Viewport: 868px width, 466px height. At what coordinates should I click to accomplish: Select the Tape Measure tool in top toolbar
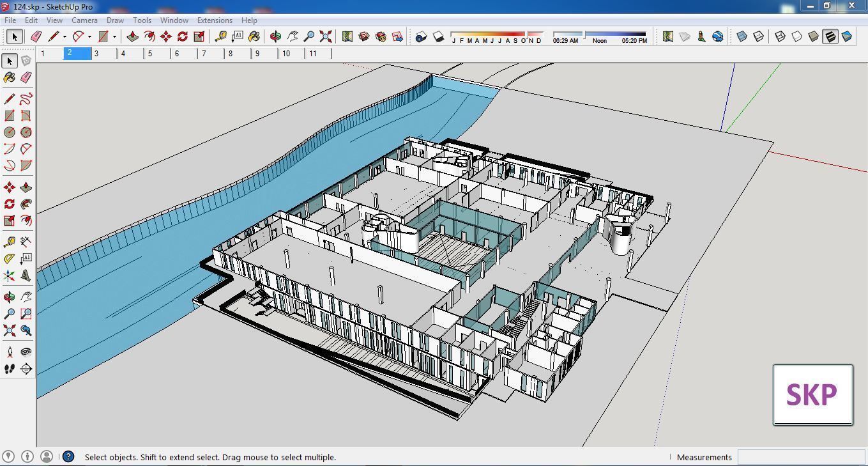coord(221,36)
